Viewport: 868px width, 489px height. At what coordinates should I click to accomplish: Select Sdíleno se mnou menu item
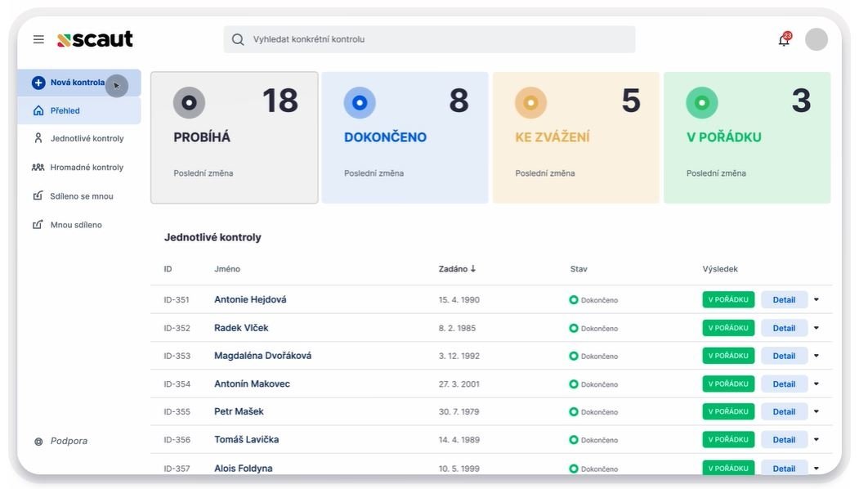(82, 196)
